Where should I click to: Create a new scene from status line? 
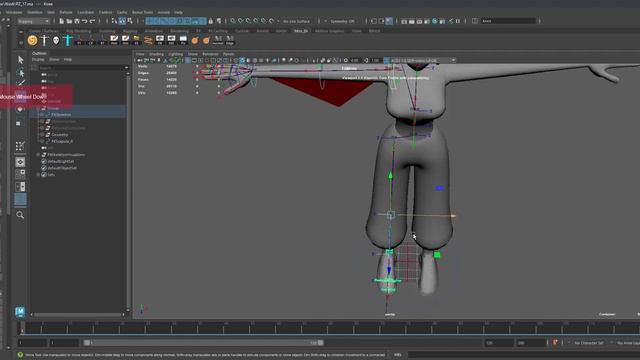(x=61, y=21)
